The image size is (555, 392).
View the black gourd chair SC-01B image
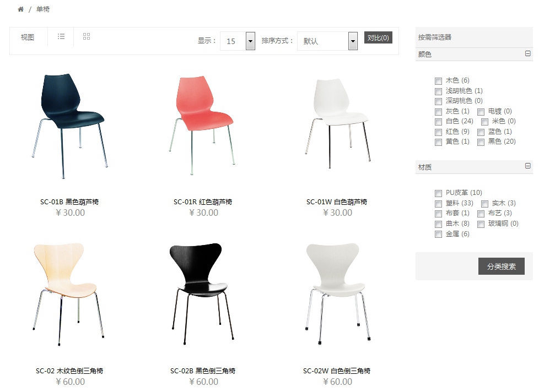pos(70,126)
